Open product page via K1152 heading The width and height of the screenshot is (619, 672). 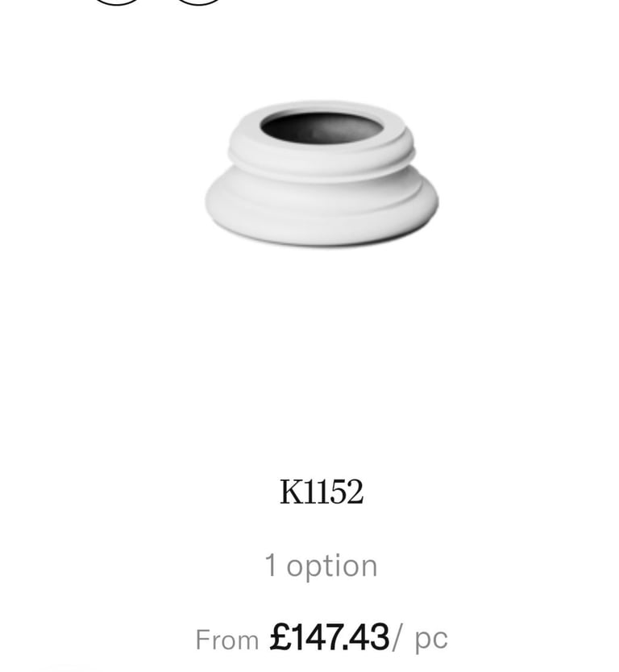tap(322, 492)
